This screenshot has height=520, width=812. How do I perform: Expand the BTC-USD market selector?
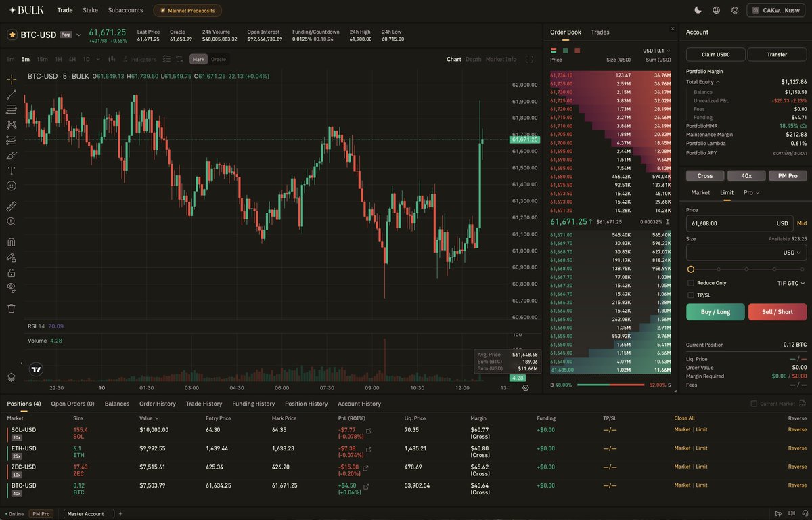pos(78,35)
